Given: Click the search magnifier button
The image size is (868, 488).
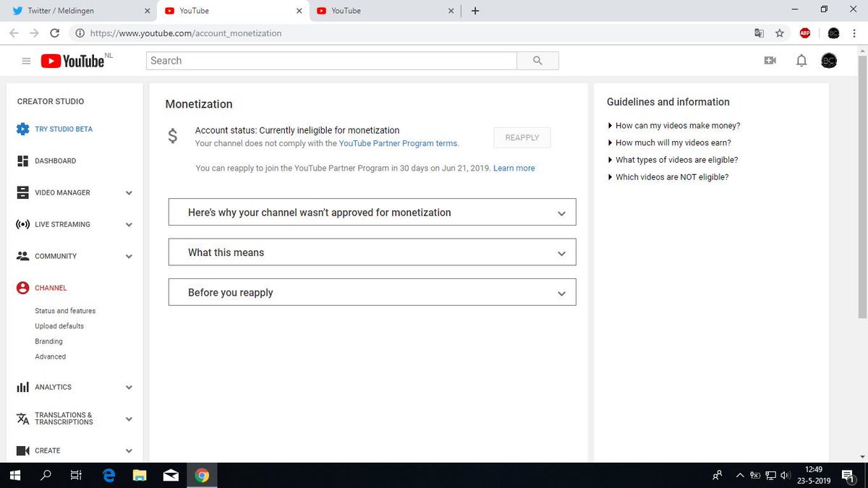Looking at the screenshot, I should point(537,61).
